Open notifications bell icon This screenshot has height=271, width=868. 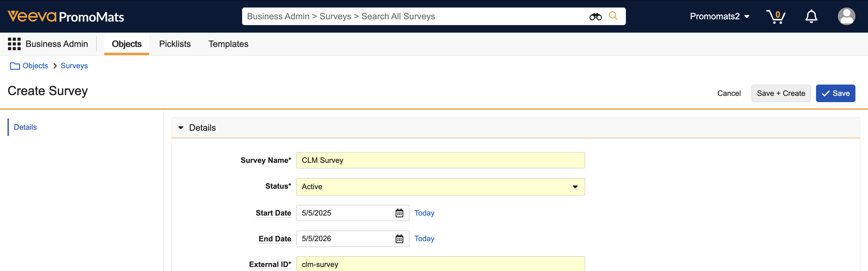pyautogui.click(x=811, y=17)
